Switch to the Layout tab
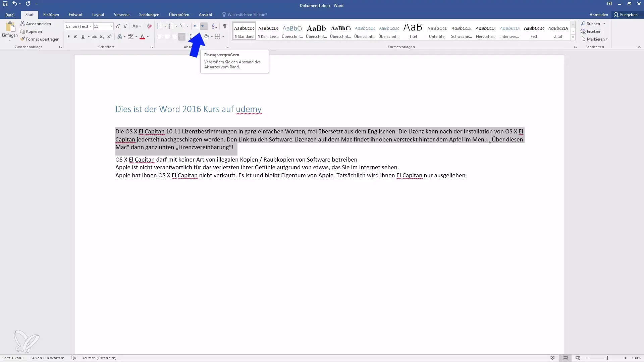Screen dimensions: 644x362 pos(98,15)
